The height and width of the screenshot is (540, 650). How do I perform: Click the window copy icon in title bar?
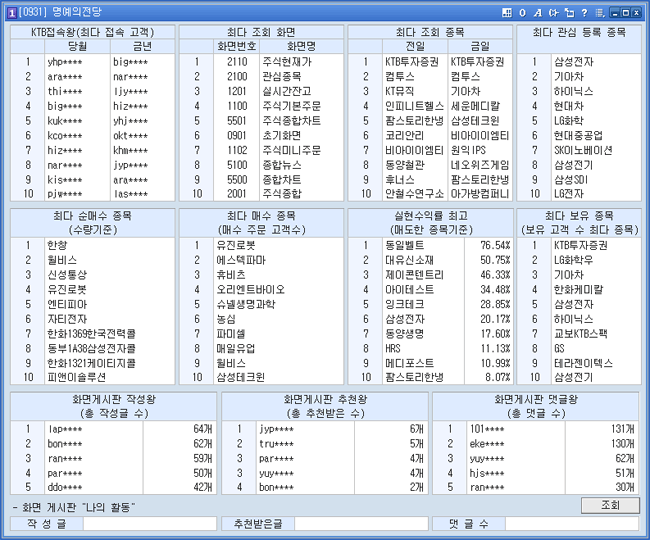coord(568,11)
